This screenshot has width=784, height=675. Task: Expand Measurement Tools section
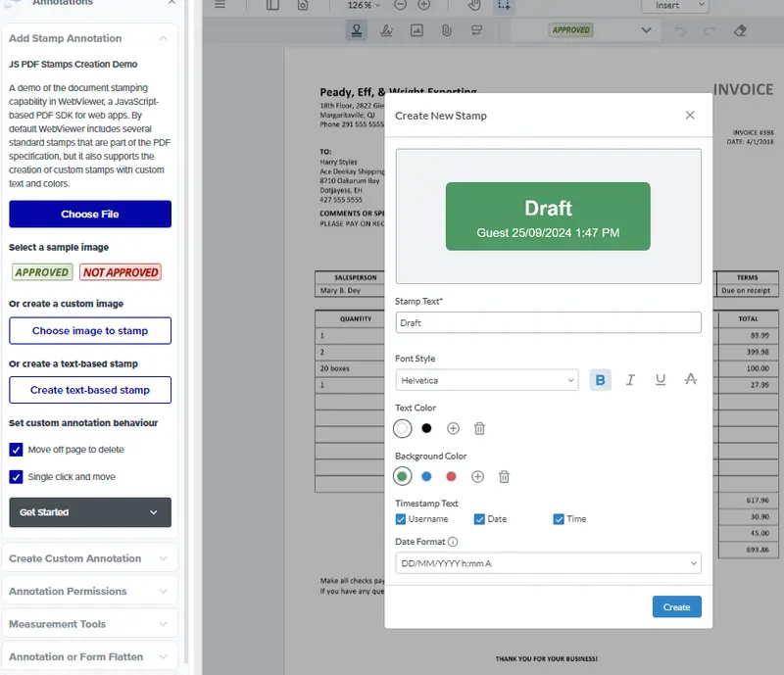pos(90,624)
